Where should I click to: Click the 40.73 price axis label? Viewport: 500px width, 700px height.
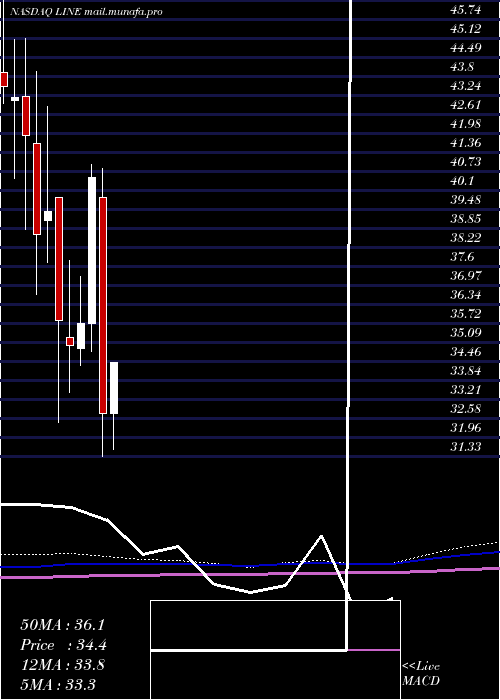click(x=466, y=162)
